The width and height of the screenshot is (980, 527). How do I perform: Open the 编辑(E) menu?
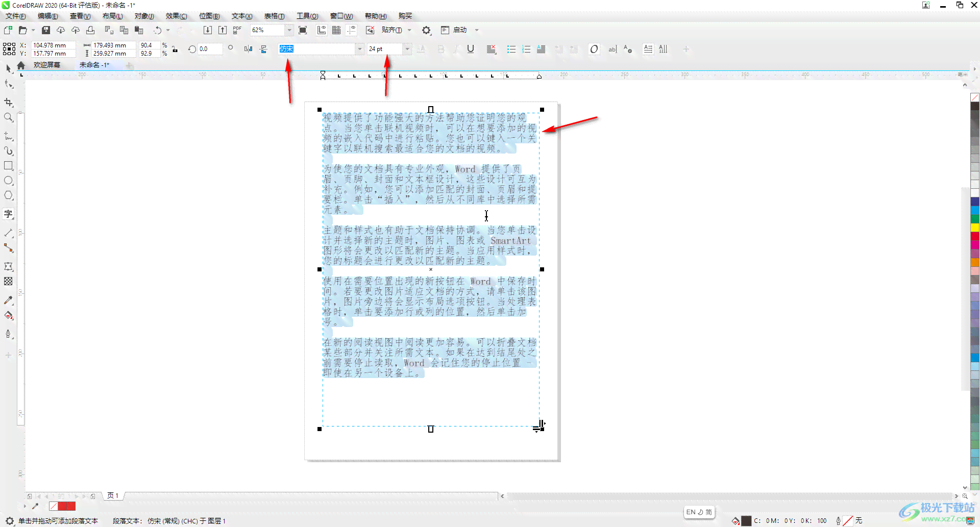click(48, 16)
